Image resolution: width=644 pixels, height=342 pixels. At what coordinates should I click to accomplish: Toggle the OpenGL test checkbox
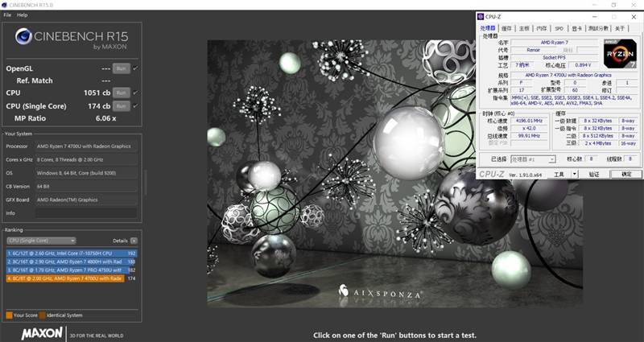coord(134,68)
